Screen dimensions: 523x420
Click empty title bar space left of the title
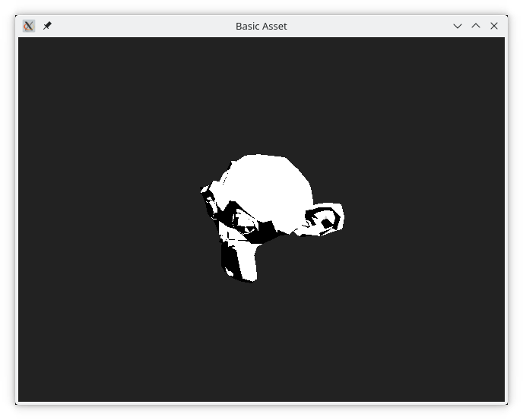click(x=137, y=26)
